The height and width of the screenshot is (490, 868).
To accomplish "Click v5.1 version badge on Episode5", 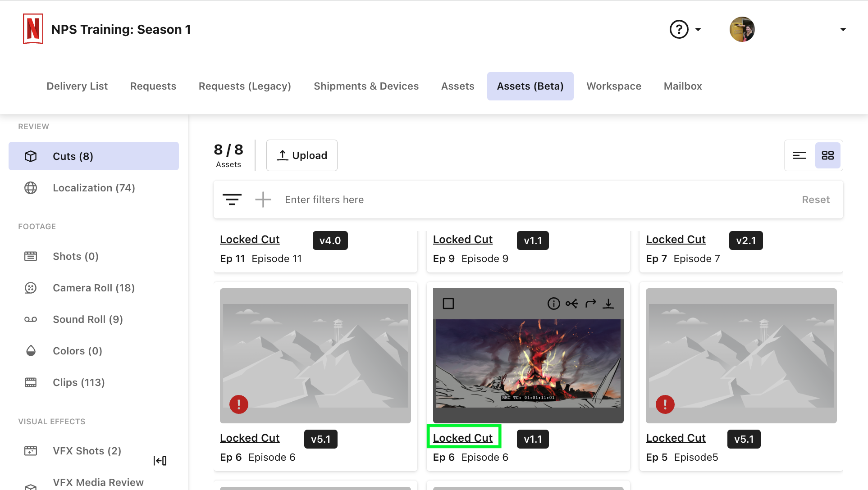I will (744, 439).
